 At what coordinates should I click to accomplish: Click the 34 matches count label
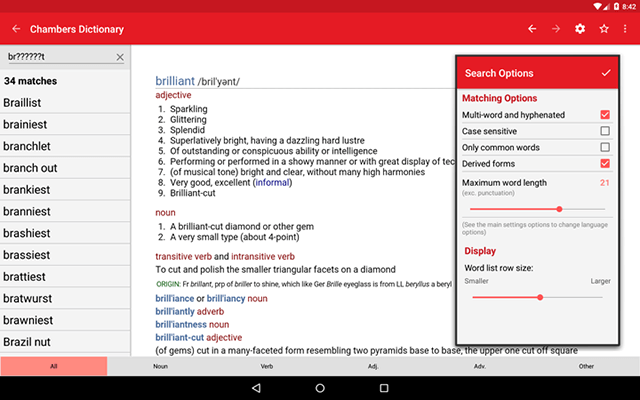[x=31, y=81]
